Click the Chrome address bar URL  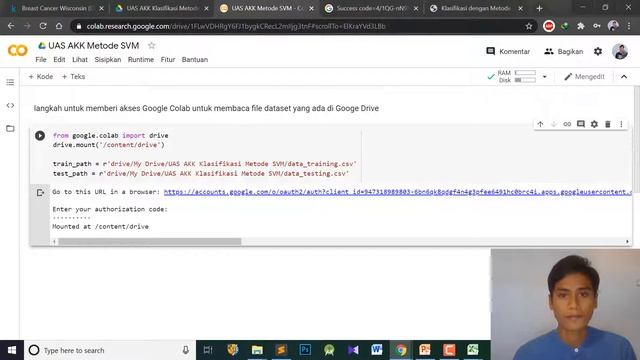tap(236, 26)
